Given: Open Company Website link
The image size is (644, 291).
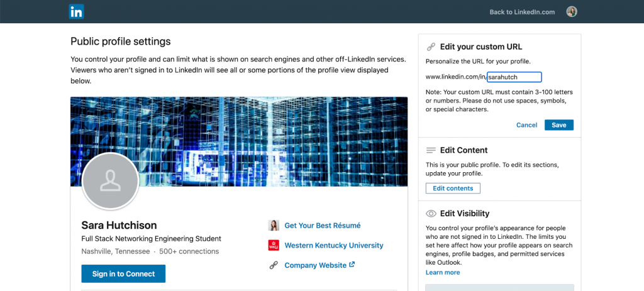Looking at the screenshot, I should tap(316, 266).
